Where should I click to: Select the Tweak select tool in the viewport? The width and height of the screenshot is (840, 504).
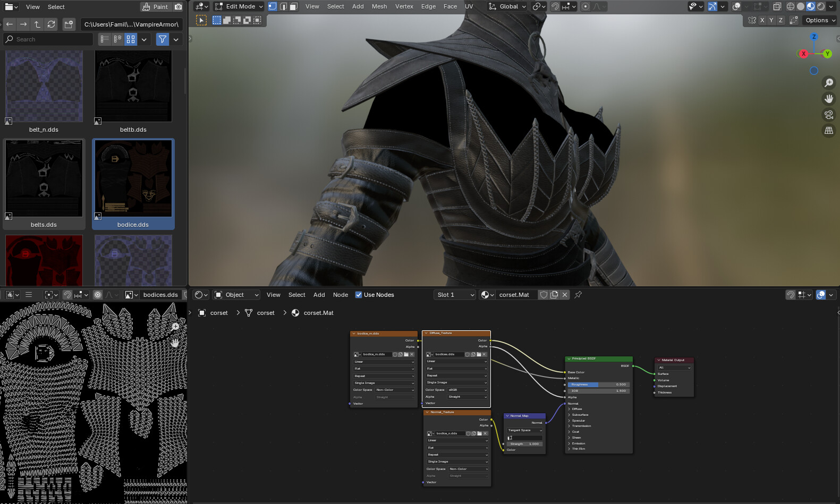point(201,20)
